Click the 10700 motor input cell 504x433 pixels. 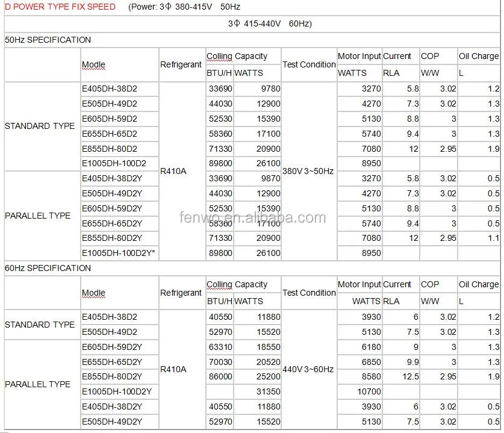(x=368, y=391)
